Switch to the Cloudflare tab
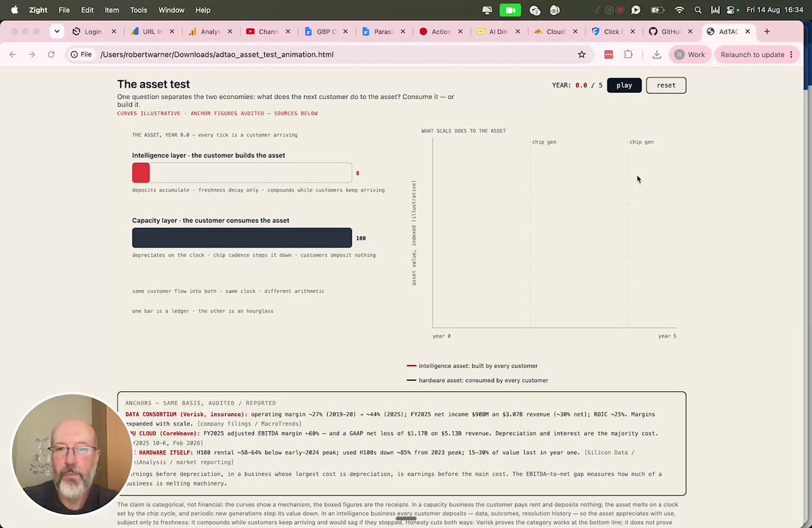 (x=556, y=32)
